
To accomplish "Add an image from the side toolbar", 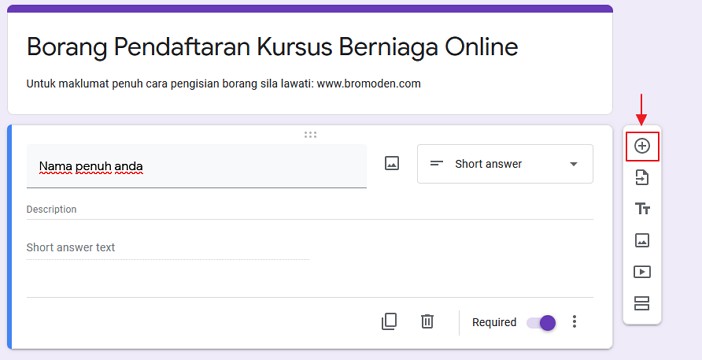I will [642, 240].
